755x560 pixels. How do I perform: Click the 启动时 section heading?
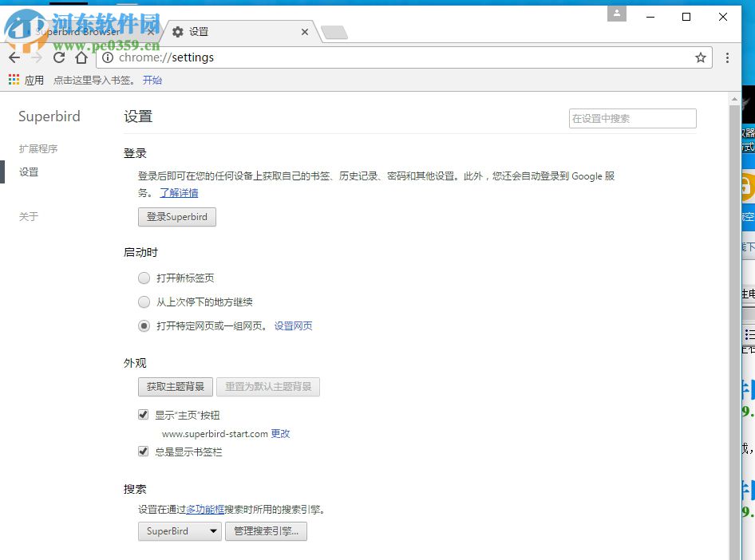coord(140,253)
